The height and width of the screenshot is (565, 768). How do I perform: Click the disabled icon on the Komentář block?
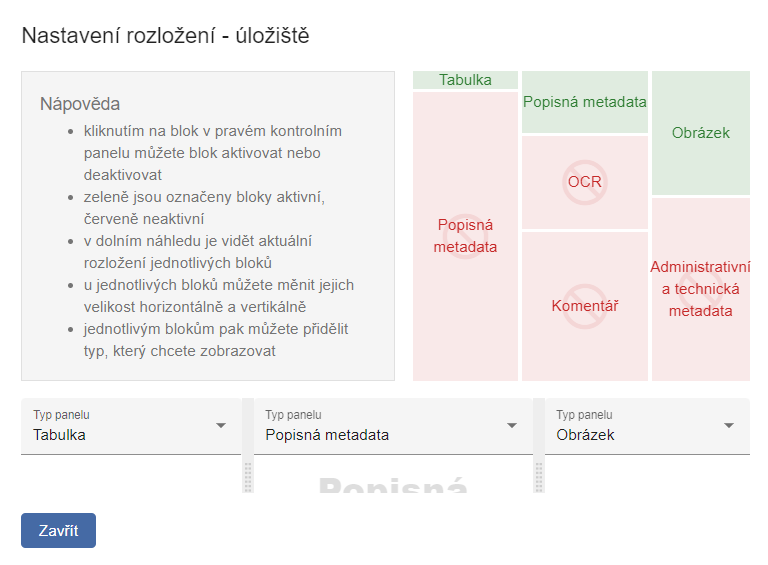[x=585, y=306]
